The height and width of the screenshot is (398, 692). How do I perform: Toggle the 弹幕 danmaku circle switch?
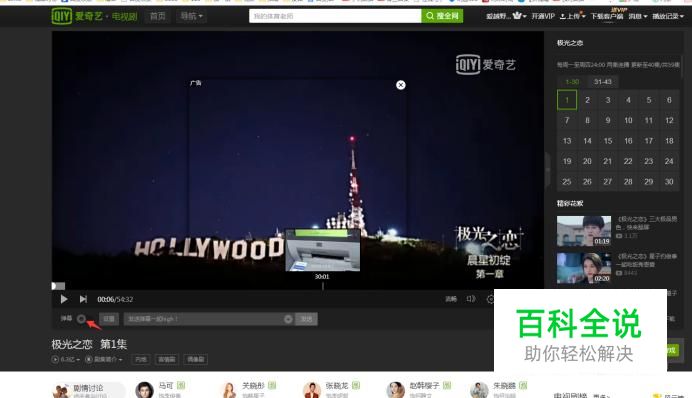pos(81,319)
